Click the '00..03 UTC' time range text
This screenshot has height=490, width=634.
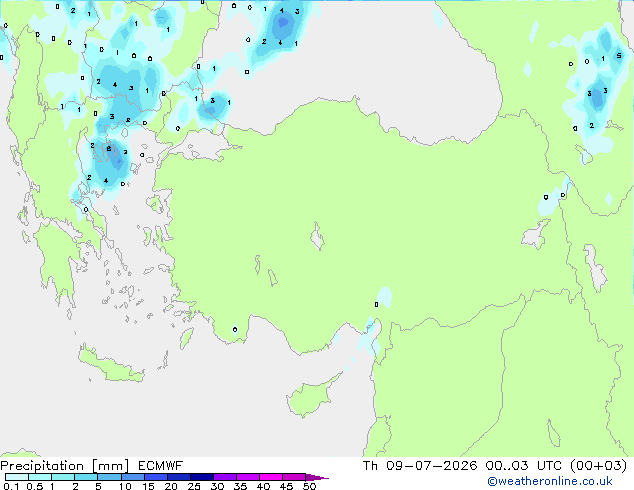tap(523, 466)
